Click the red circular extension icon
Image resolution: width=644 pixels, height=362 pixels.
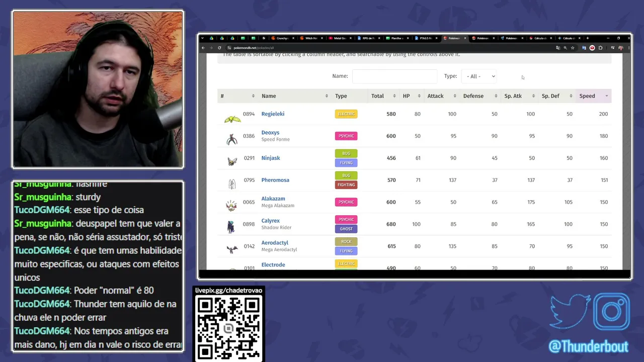592,48
